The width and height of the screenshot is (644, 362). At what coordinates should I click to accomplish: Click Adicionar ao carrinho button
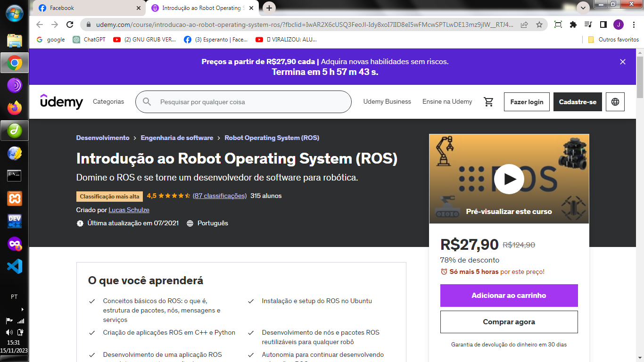[x=509, y=296]
